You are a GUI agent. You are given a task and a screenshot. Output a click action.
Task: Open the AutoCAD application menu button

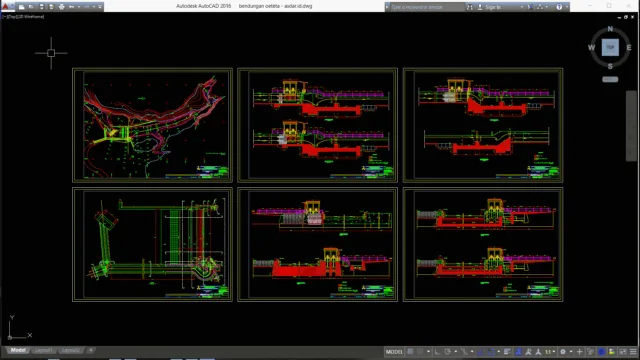[7, 7]
